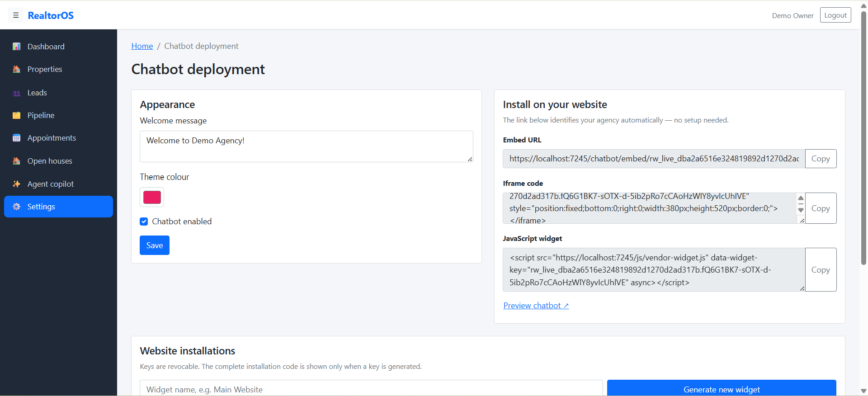Image resolution: width=868 pixels, height=396 pixels.
Task: Click the RealtorOS logo
Action: [x=51, y=15]
